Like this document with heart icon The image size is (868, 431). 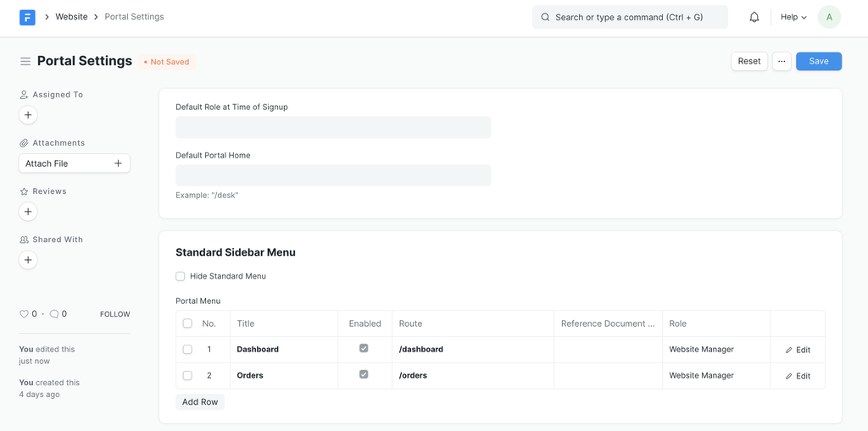(x=25, y=314)
